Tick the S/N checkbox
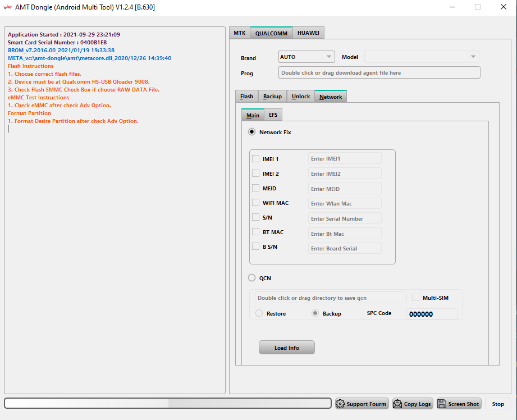Image resolution: width=517 pixels, height=420 pixels. [x=255, y=217]
